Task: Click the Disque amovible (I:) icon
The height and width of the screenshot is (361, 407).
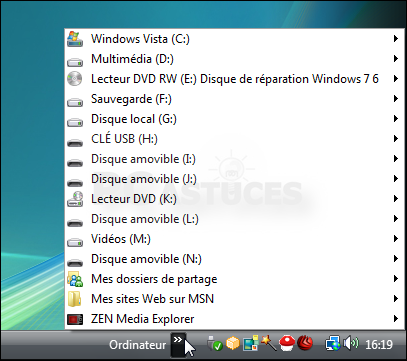Action: [x=75, y=163]
